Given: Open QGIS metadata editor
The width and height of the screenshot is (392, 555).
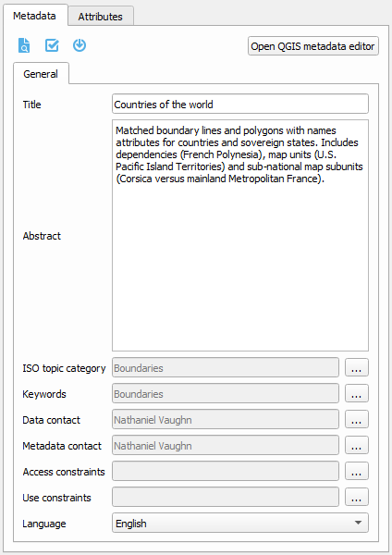Looking at the screenshot, I should 313,46.
